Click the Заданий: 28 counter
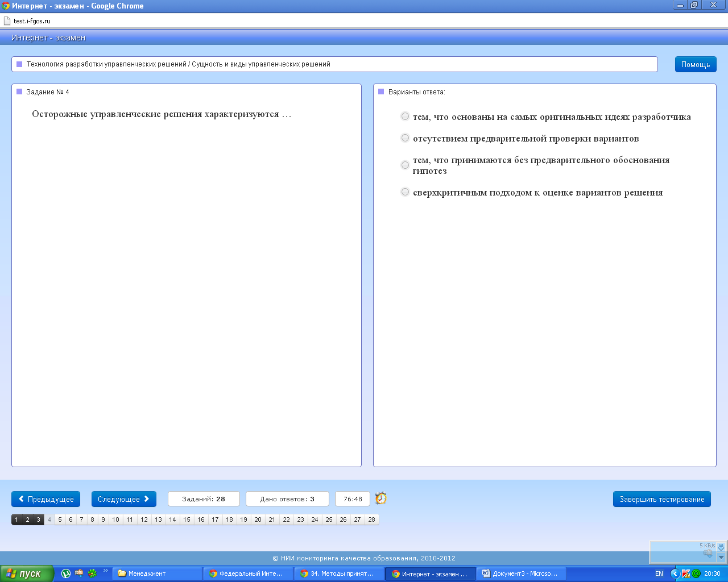The width and height of the screenshot is (728, 582). [x=204, y=499]
